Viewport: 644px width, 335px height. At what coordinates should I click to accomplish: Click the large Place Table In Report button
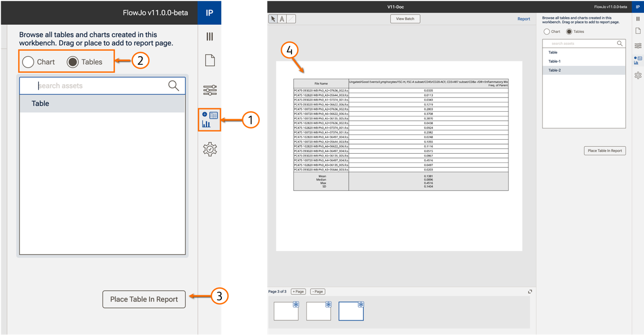click(144, 299)
